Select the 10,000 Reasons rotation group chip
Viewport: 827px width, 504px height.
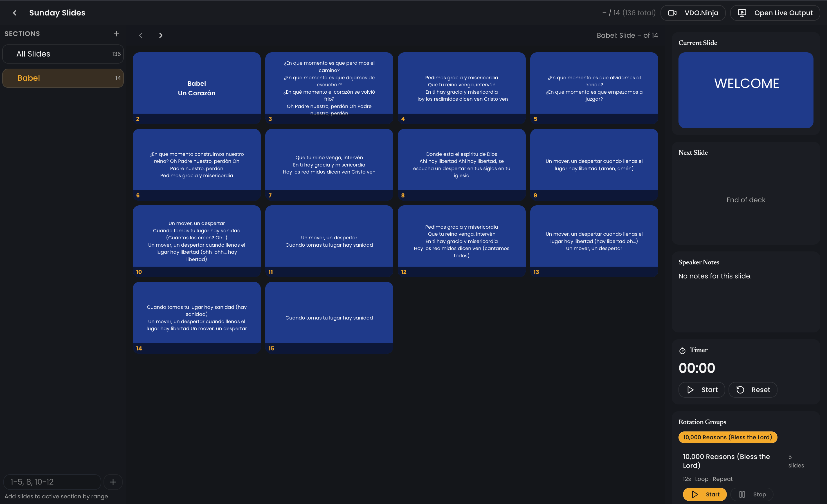coord(727,437)
